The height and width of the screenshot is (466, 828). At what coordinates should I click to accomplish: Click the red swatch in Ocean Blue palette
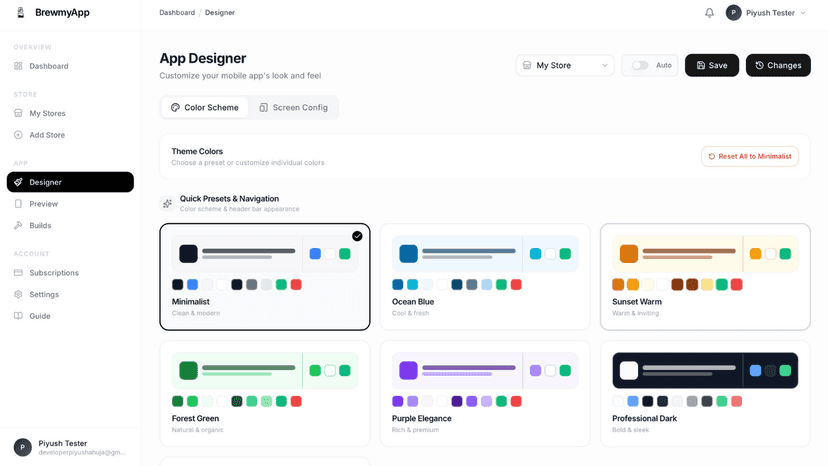click(x=516, y=285)
